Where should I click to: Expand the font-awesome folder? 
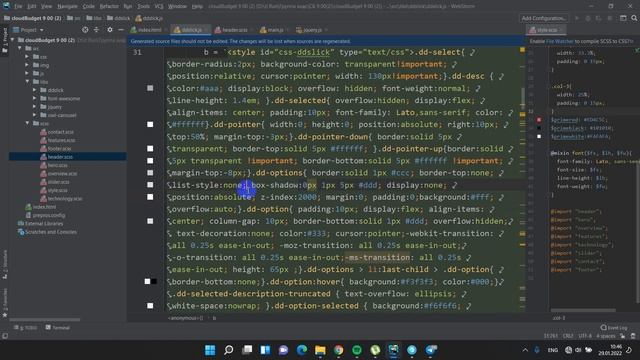[35, 98]
